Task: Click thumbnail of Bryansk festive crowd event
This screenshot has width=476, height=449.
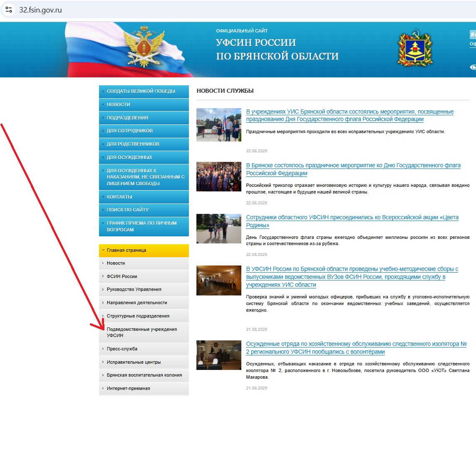Action: (x=219, y=177)
